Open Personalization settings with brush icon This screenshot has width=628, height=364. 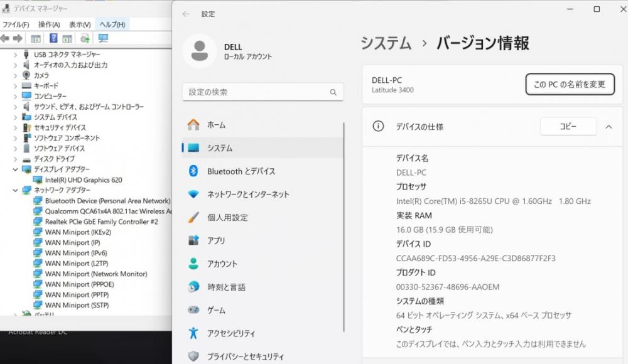point(263,218)
